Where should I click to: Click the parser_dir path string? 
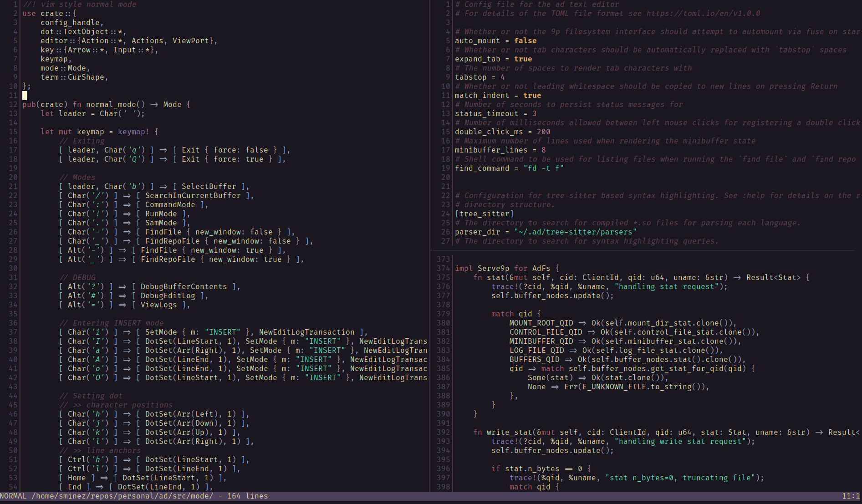(x=575, y=232)
